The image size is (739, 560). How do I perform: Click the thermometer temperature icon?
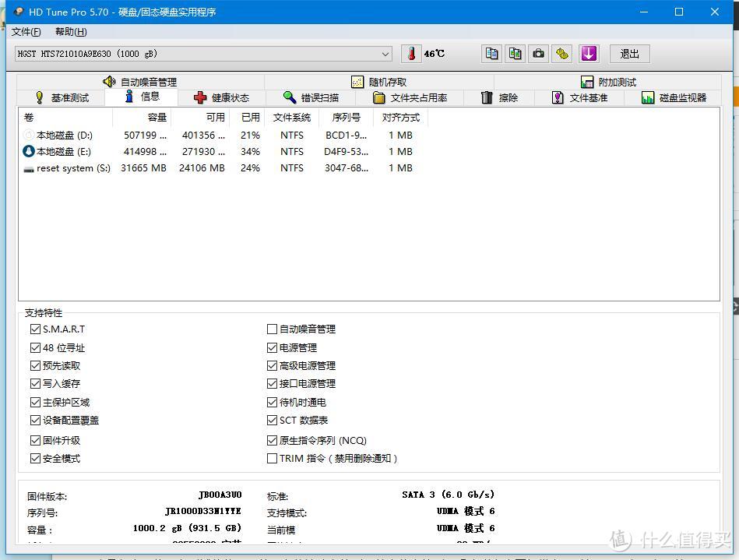point(411,54)
